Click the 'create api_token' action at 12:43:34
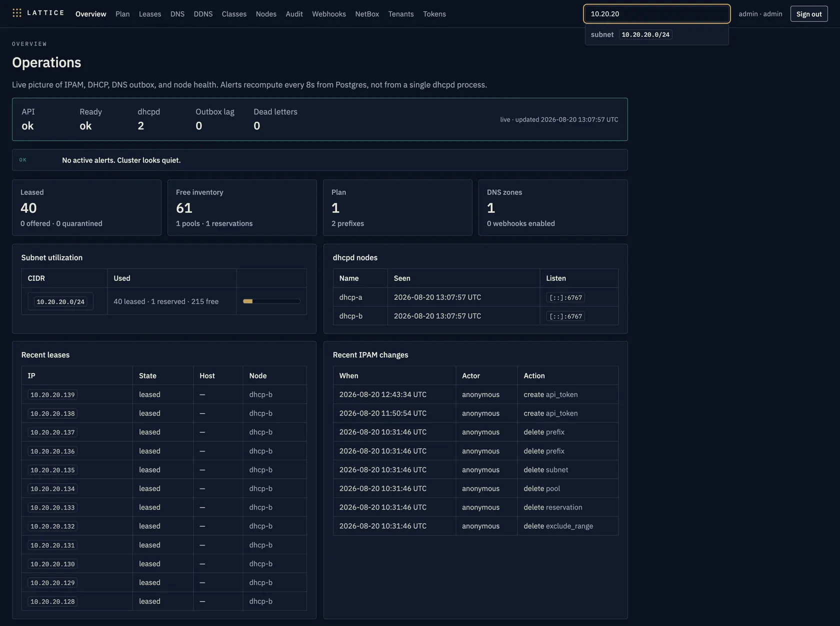The height and width of the screenshot is (626, 840). pyautogui.click(x=550, y=394)
